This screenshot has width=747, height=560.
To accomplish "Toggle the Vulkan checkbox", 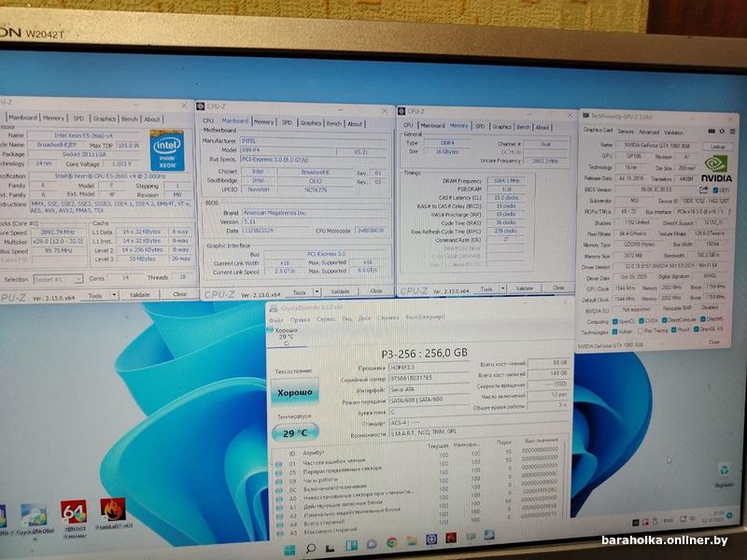I will [x=615, y=331].
